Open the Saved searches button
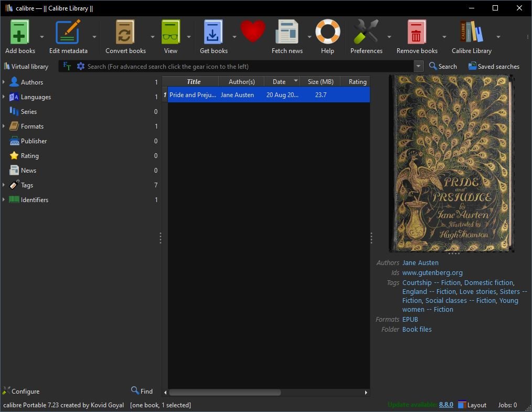Image resolution: width=532 pixels, height=412 pixels. [494, 67]
